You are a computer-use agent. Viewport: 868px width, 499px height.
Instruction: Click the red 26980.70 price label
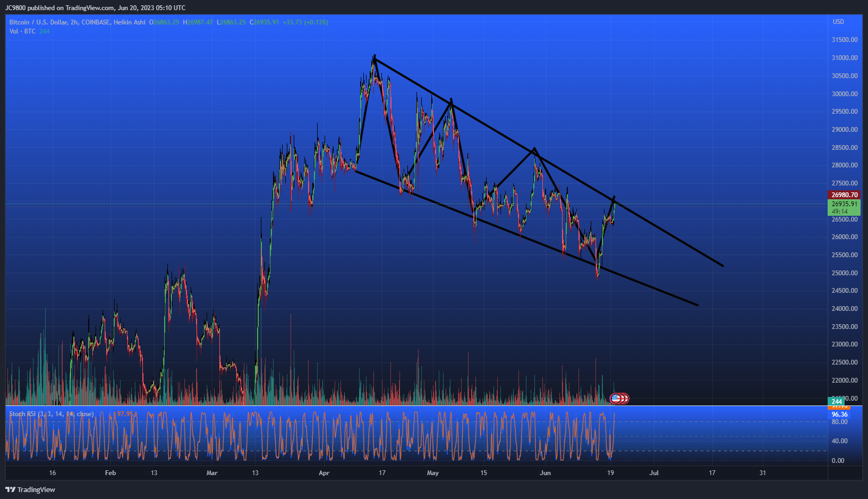pyautogui.click(x=844, y=195)
